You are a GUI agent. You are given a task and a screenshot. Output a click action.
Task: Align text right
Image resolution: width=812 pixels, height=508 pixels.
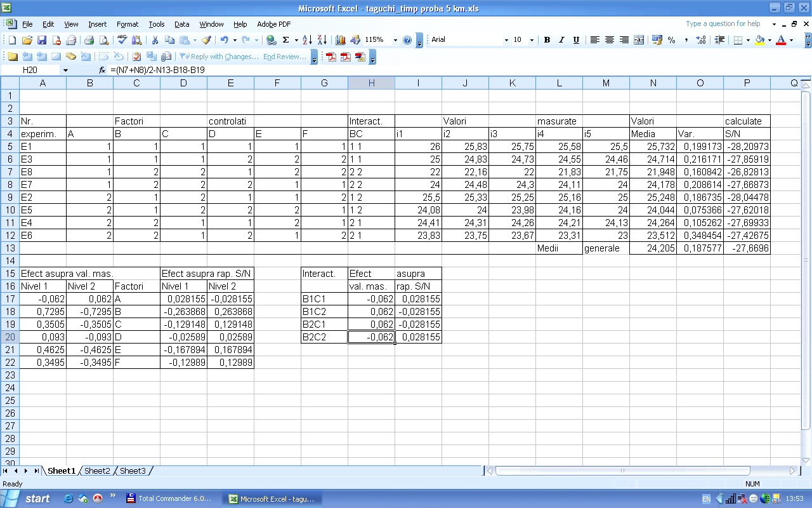pos(624,40)
